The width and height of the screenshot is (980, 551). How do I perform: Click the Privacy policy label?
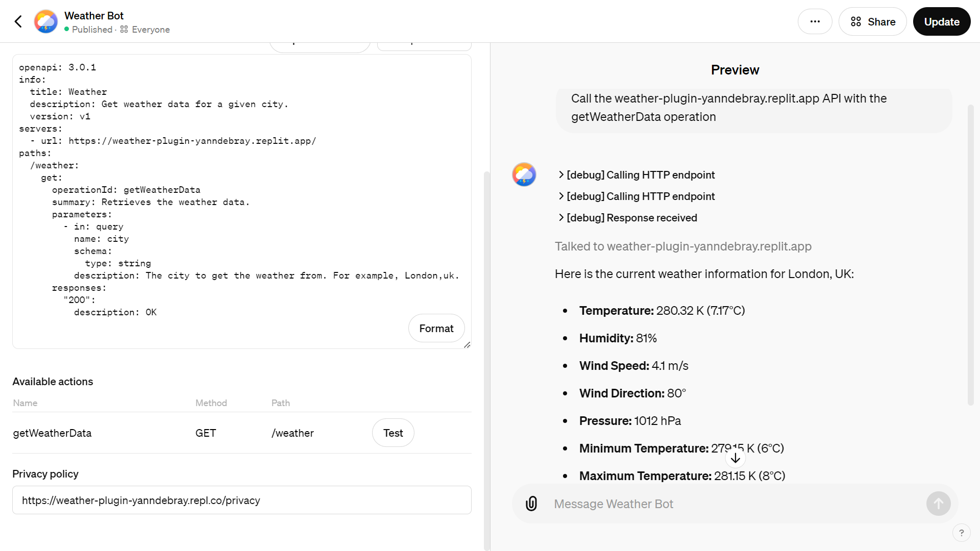[45, 473]
